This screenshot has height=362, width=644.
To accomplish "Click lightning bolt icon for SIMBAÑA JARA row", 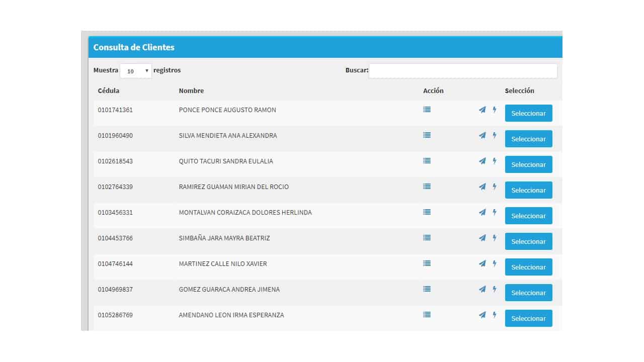I will [x=494, y=238].
